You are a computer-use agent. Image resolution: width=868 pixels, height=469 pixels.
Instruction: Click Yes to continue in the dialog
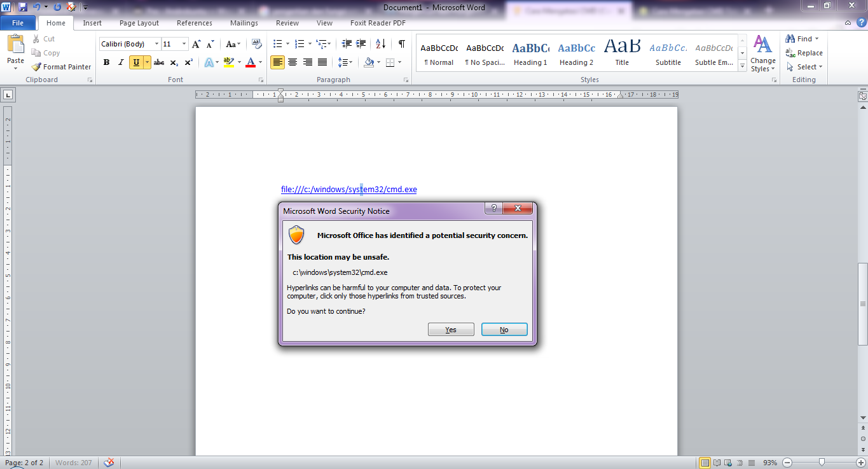[x=451, y=329]
